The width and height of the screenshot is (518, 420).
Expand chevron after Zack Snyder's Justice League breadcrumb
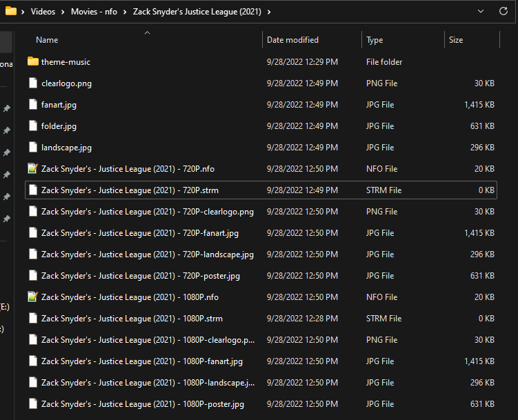[268, 12]
